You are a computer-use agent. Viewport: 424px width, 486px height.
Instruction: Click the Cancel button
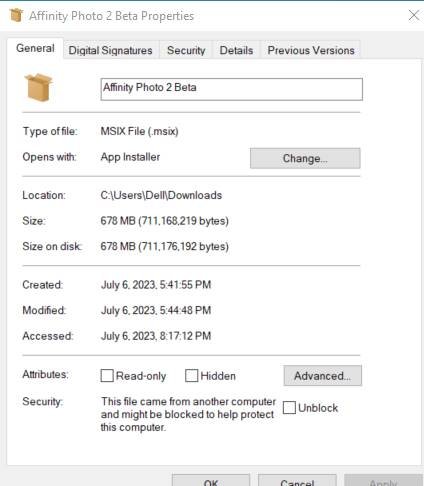pos(297,482)
